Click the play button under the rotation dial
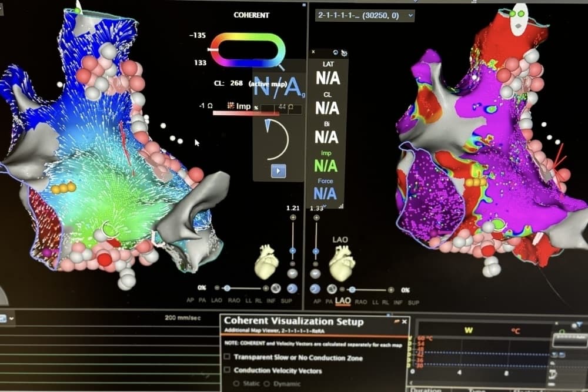This screenshot has height=392, width=588. coord(278,171)
